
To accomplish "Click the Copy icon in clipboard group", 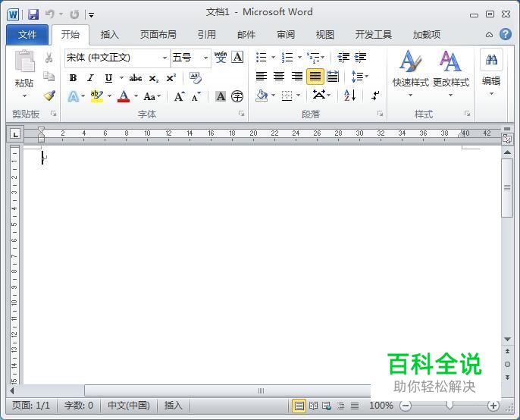I will tap(49, 77).
